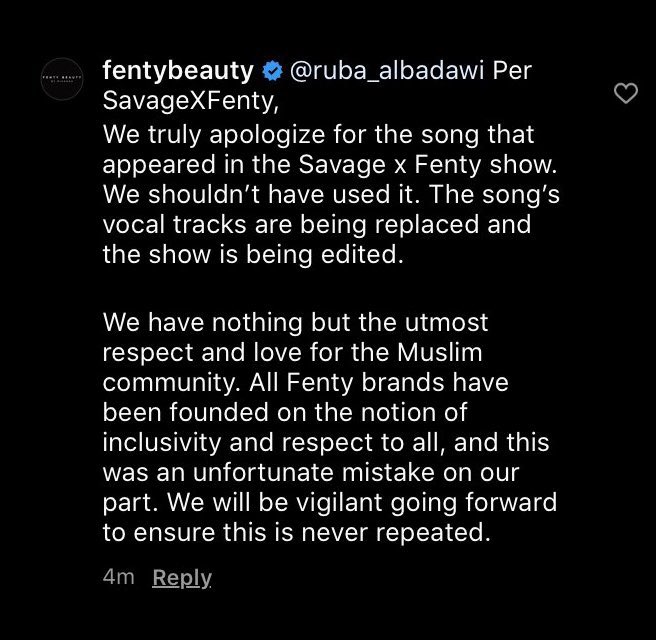Click 'to ensure this is never repeated' line
This screenshot has height=640, width=656.
pyautogui.click(x=296, y=532)
